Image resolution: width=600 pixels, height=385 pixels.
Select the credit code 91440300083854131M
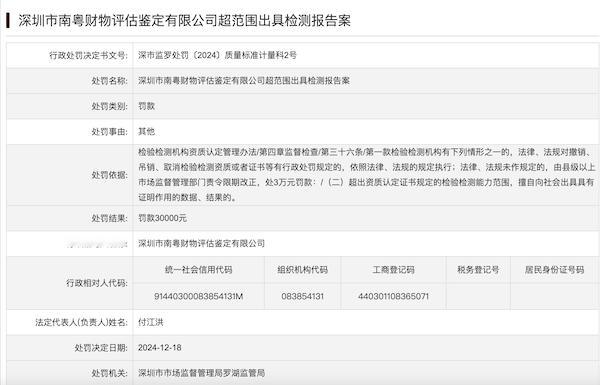coord(199,297)
